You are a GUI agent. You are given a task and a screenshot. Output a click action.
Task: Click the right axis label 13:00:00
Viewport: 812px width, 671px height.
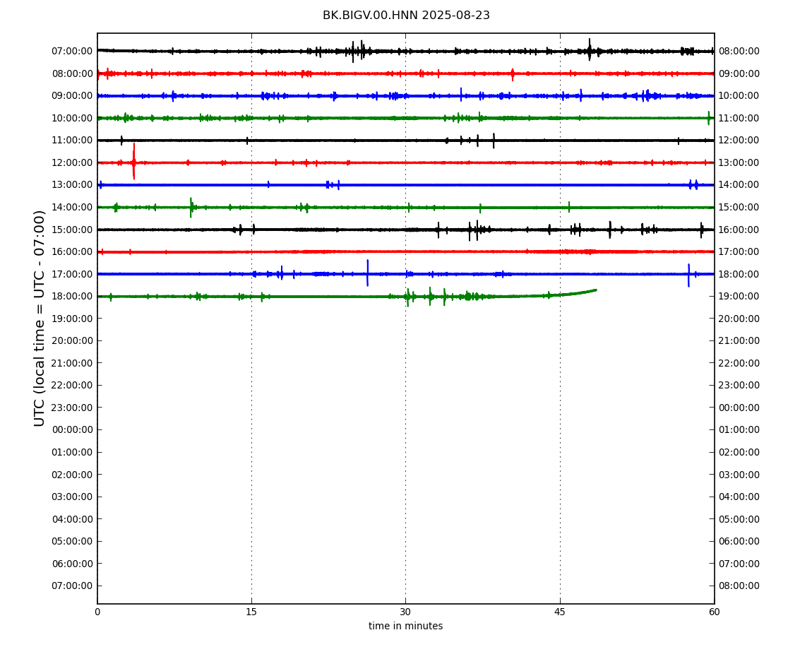pos(739,162)
